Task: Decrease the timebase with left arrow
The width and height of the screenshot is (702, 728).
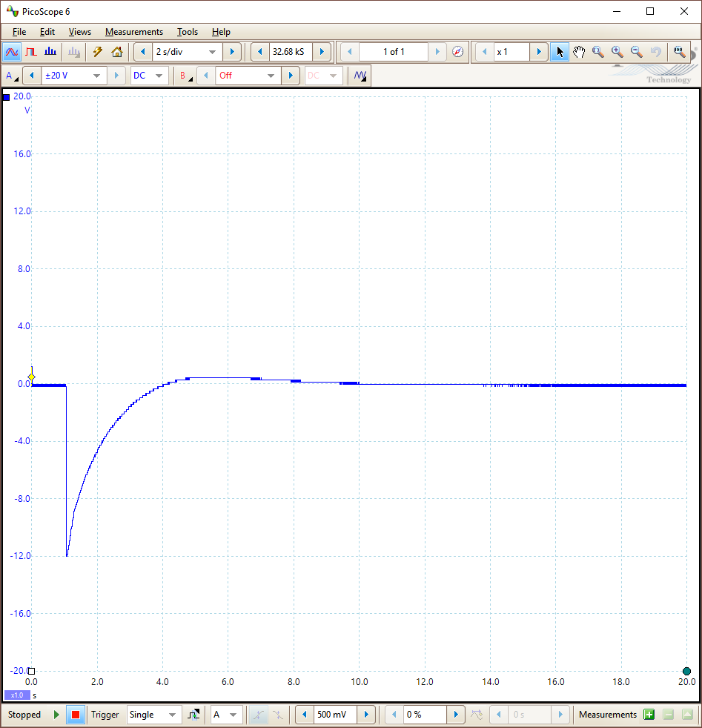Action: (x=144, y=52)
